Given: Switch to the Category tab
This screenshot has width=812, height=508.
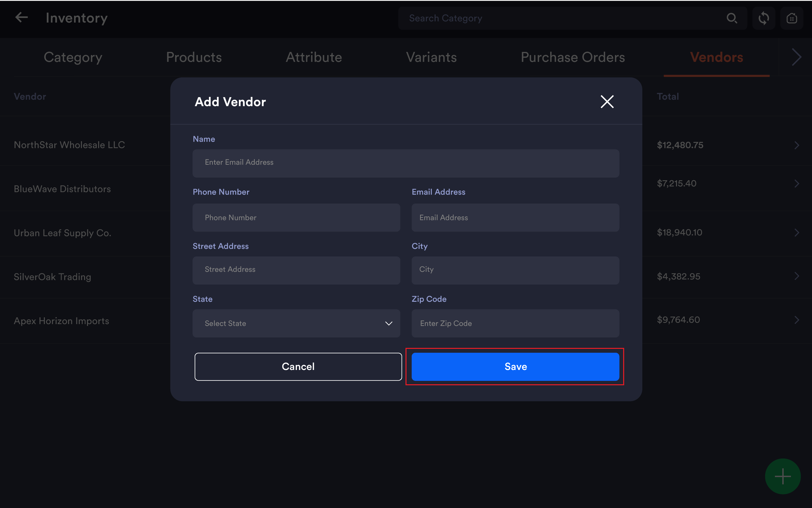Looking at the screenshot, I should [73, 57].
